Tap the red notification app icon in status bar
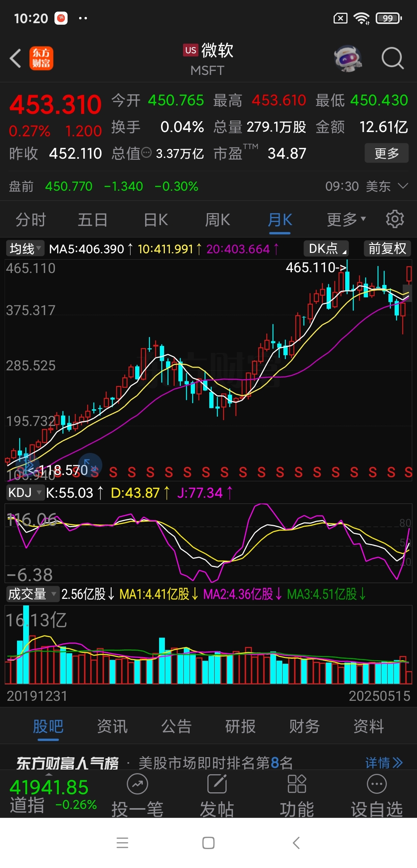417x868 pixels. [x=61, y=18]
